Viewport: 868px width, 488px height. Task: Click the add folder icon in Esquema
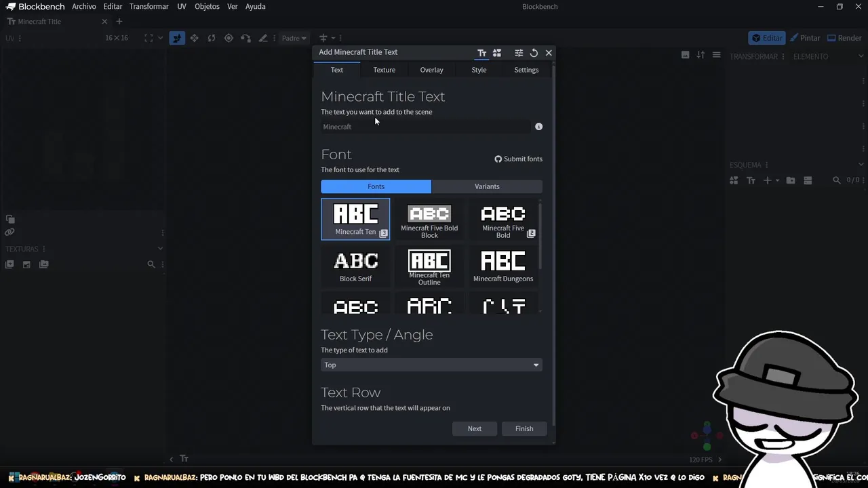pos(791,180)
